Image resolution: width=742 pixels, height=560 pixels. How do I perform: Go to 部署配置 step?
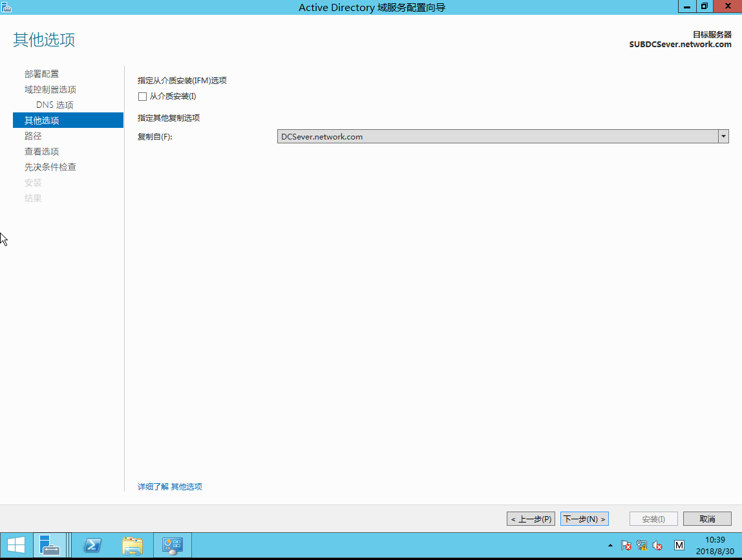41,74
